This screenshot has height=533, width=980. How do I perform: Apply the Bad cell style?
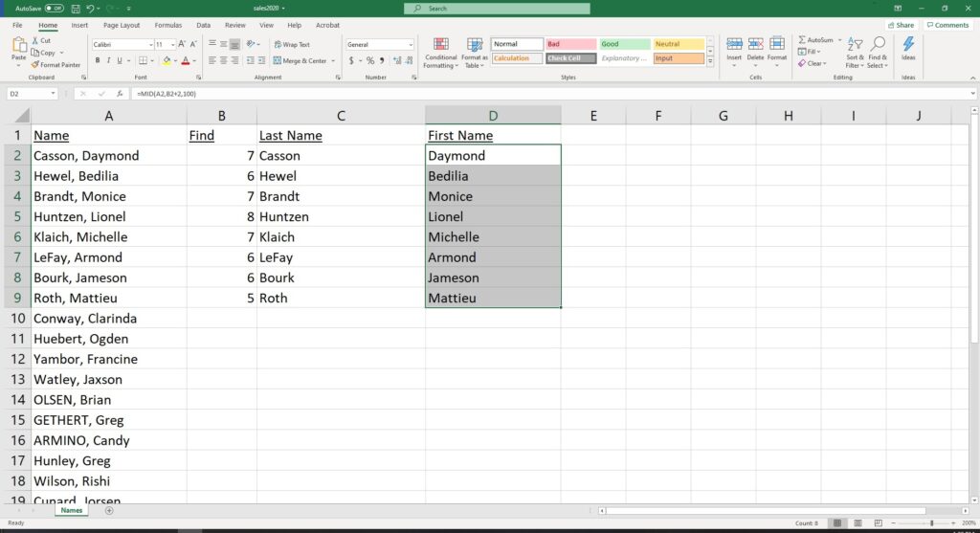[570, 44]
